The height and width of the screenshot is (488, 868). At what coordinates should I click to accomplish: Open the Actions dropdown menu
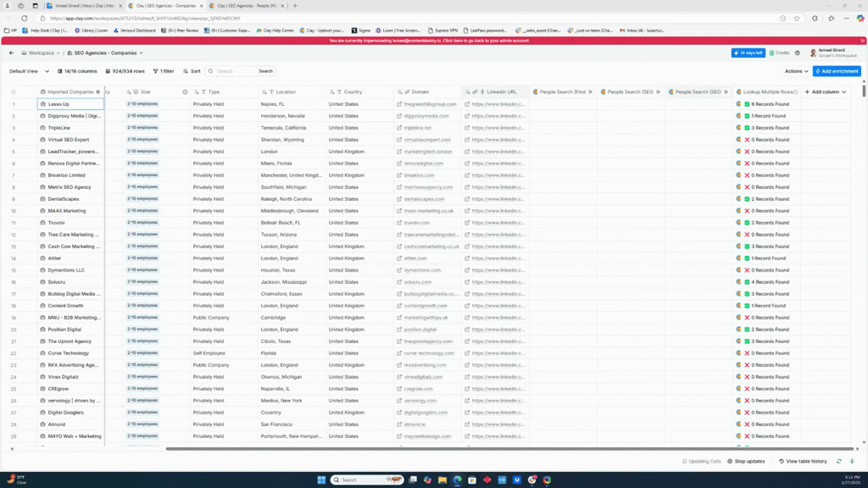click(796, 71)
